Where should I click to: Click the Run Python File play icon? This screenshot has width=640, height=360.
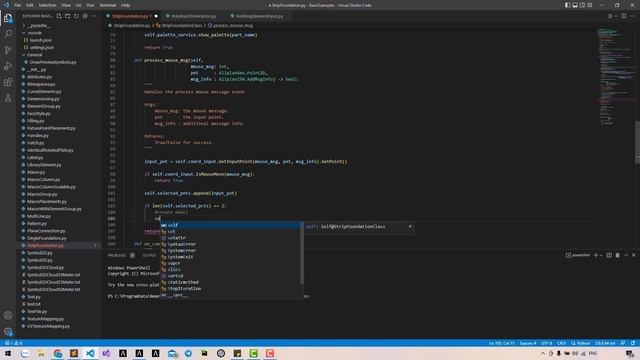pyautogui.click(x=610, y=16)
